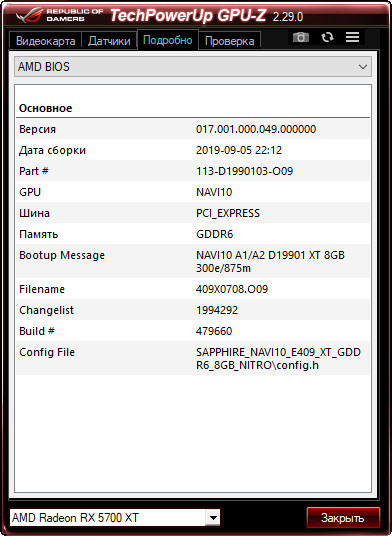Select the Дата сборки row

[x=193, y=150]
